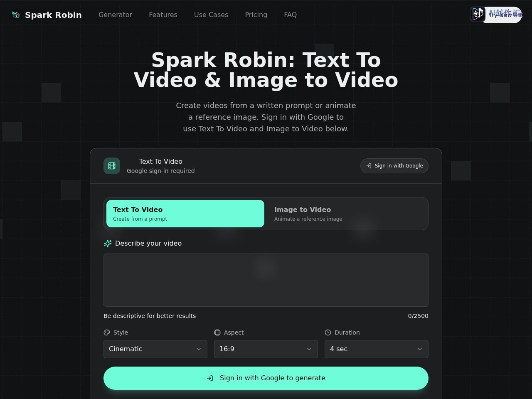Switch to the Image to Video tab
The width and height of the screenshot is (532, 399).
(347, 214)
